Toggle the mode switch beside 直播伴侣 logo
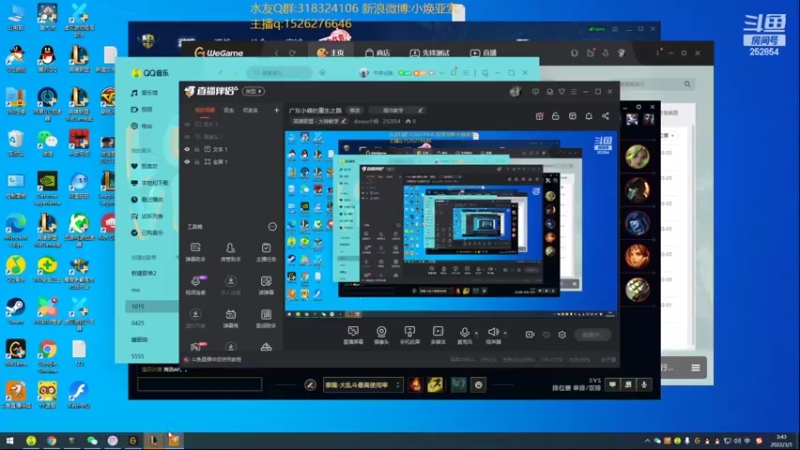Image resolution: width=800 pixels, height=450 pixels. tap(254, 91)
